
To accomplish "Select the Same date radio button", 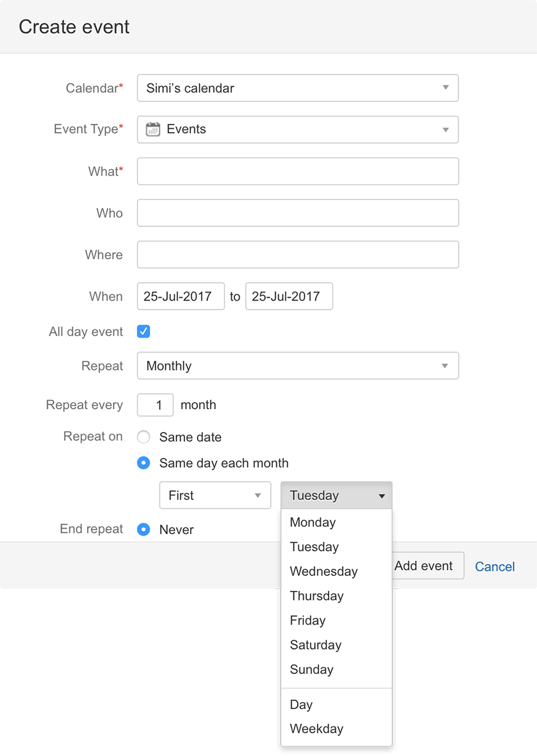I will (143, 437).
